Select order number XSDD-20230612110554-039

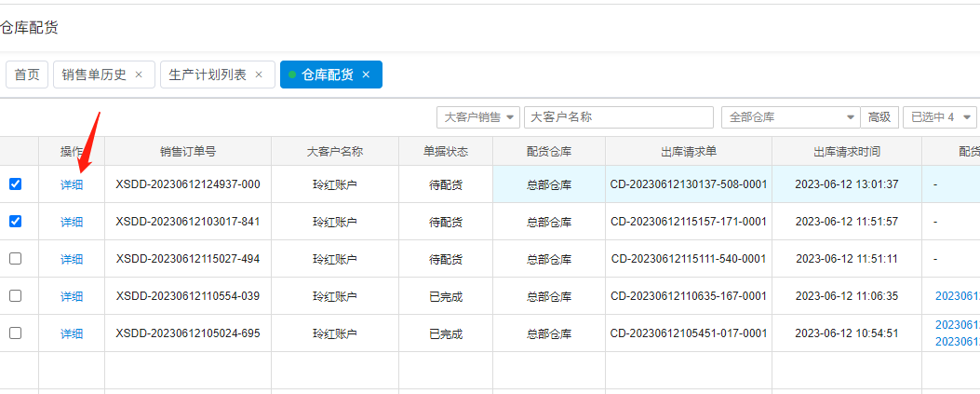(x=188, y=296)
